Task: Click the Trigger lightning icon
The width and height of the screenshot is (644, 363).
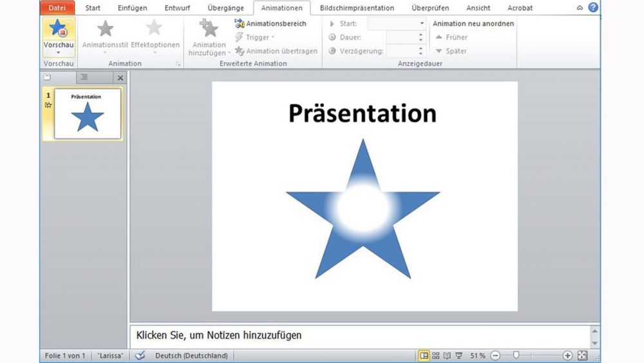Action: 239,37
